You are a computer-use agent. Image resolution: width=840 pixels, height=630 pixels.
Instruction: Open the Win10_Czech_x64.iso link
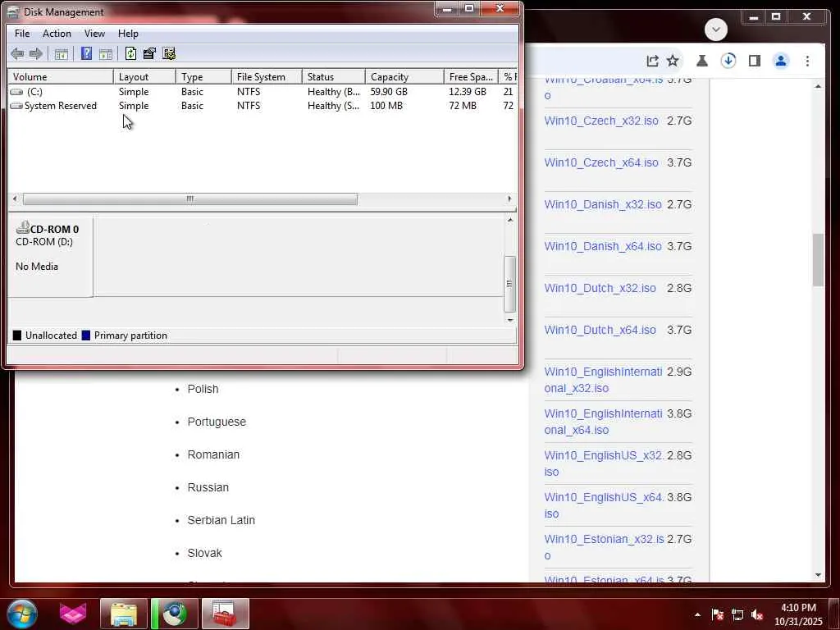[601, 163]
